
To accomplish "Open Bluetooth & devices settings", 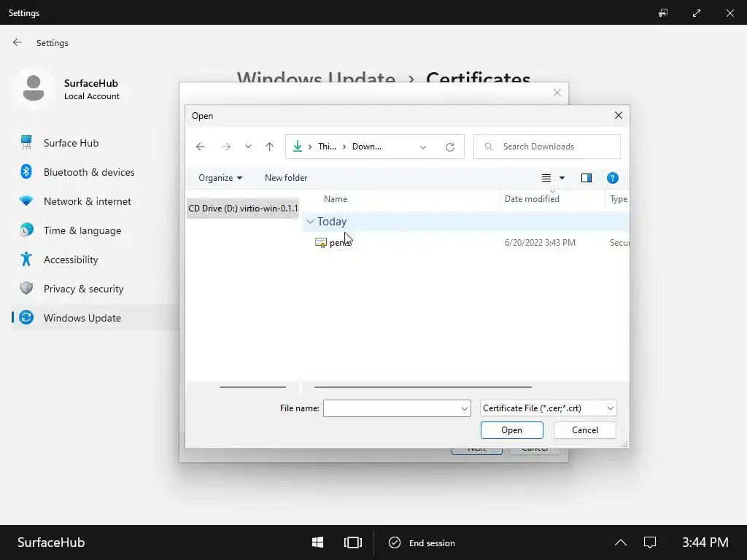I will pyautogui.click(x=88, y=172).
